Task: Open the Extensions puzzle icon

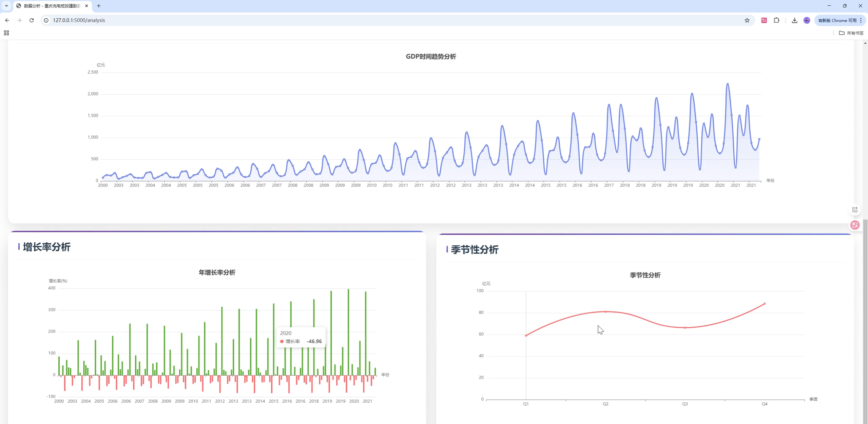Action: [x=776, y=20]
